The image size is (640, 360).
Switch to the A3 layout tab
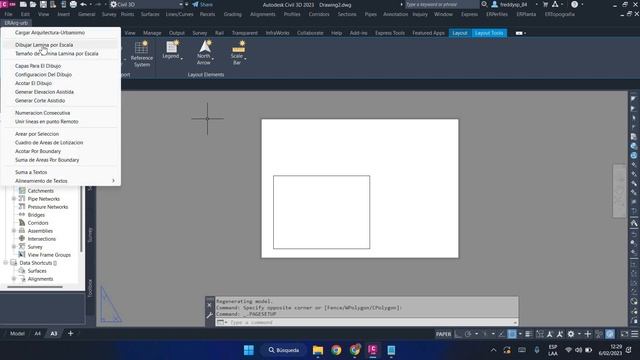tap(53, 333)
